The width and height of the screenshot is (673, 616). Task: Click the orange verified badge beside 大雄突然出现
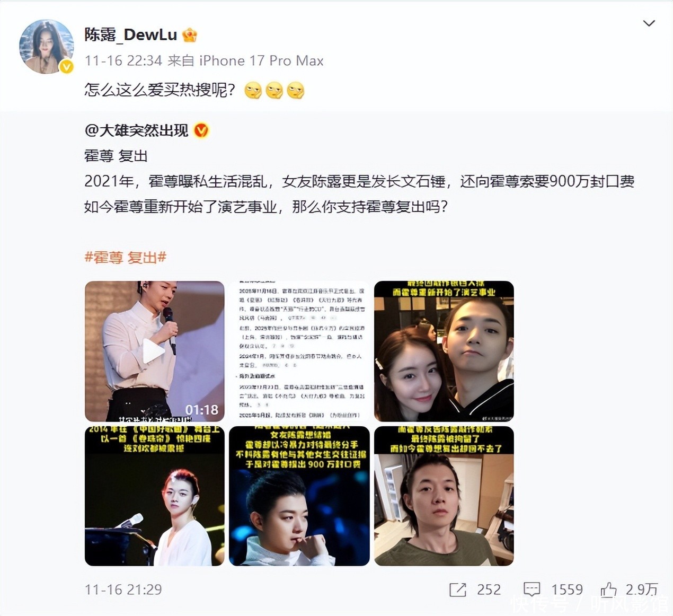(201, 130)
